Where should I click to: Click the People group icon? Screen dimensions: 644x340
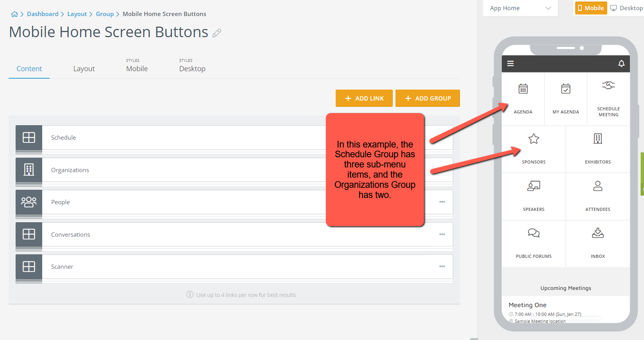(x=29, y=202)
